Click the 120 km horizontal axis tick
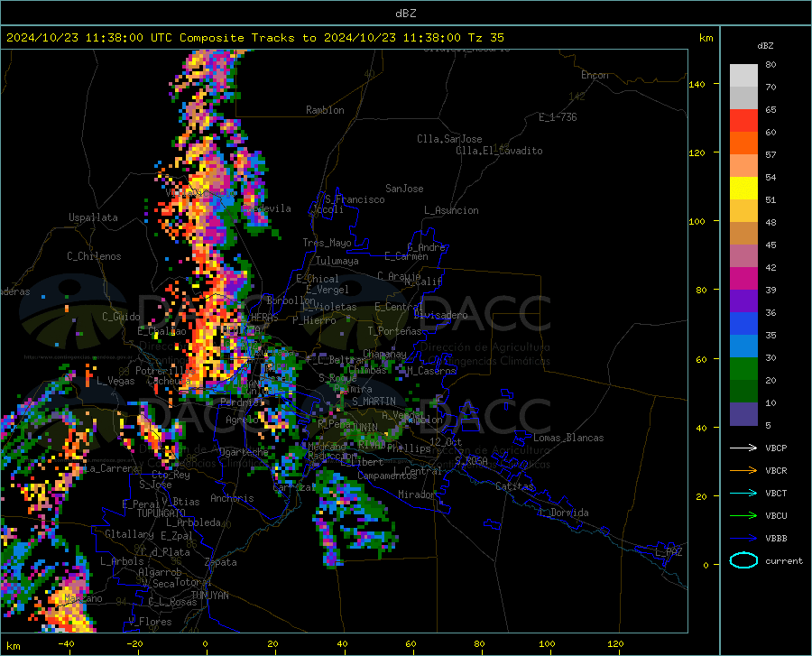Viewport: 812px width, 656px height. pos(615,644)
